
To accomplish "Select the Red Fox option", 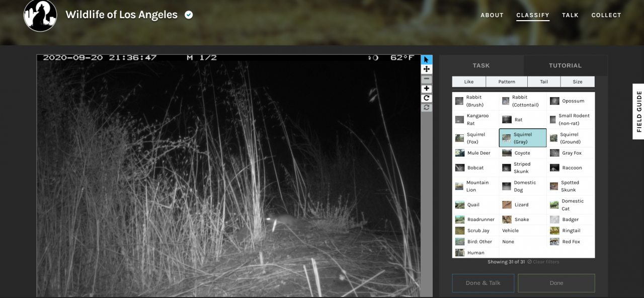I will [571, 242].
